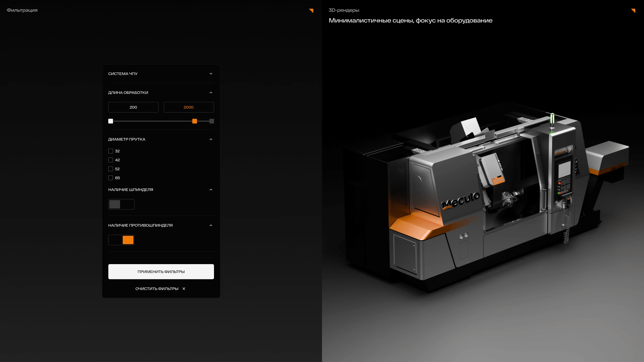Click the white minimum slider handle

point(110,121)
